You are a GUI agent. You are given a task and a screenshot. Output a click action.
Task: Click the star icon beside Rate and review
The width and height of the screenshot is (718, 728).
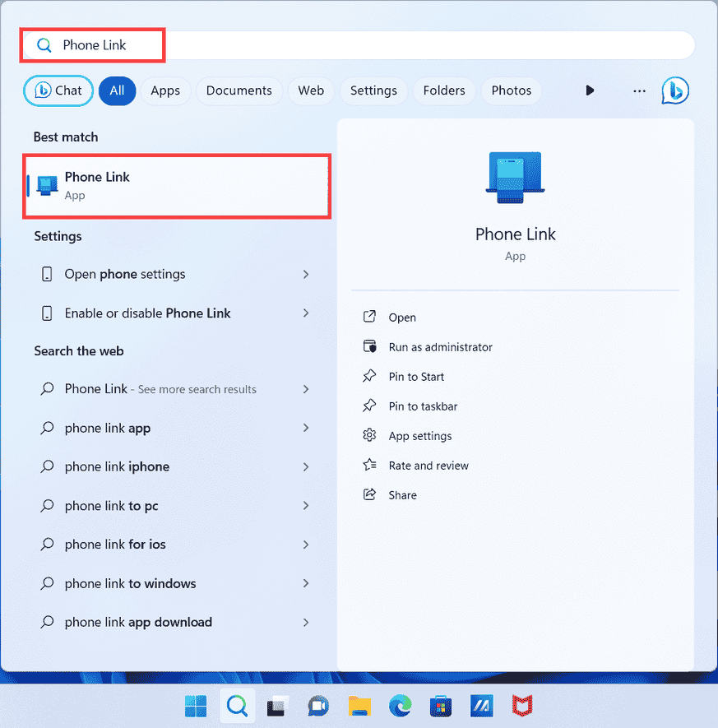369,465
